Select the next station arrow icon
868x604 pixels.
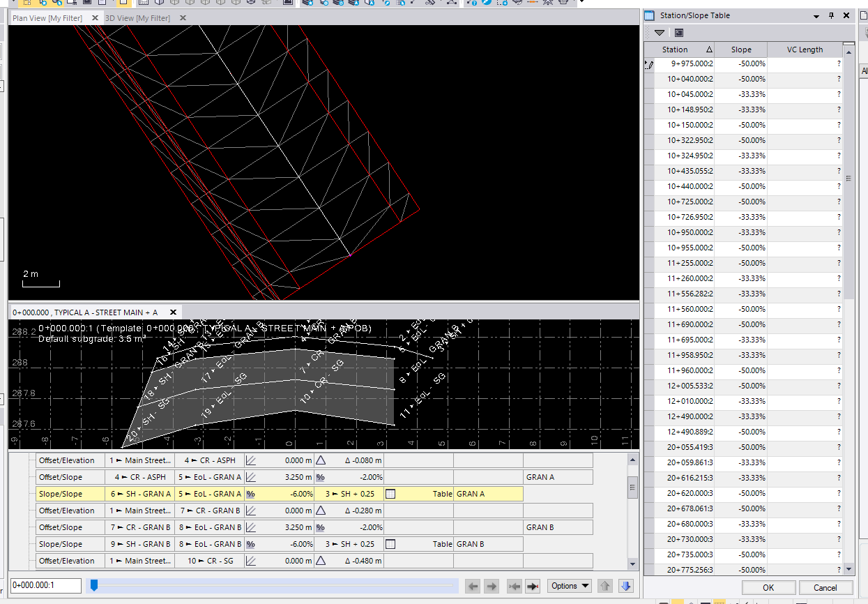point(492,585)
